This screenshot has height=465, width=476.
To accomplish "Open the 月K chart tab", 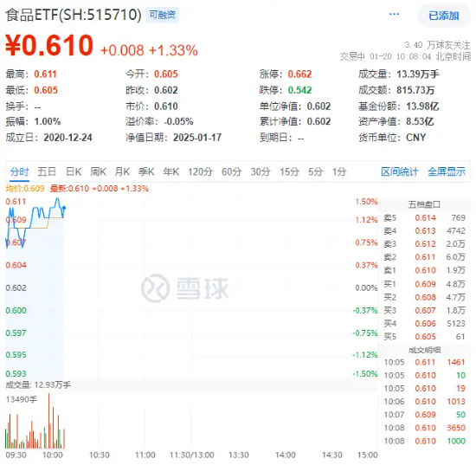I will coord(122,171).
